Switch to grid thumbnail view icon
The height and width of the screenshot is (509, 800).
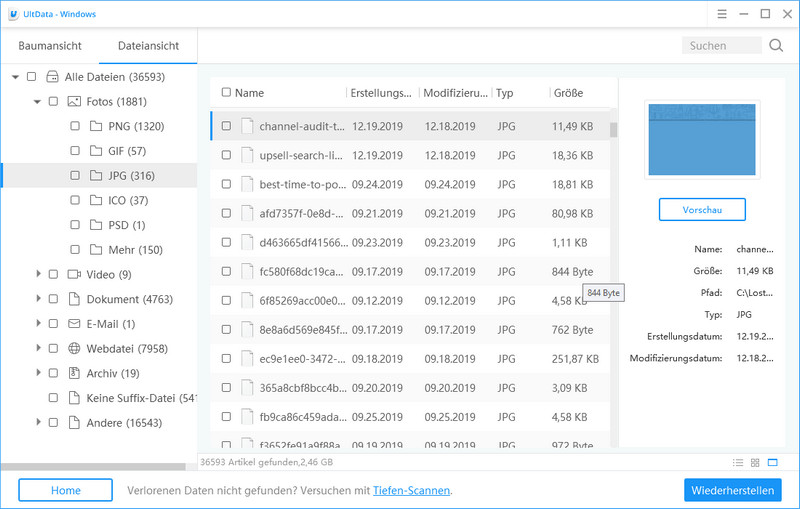(x=755, y=463)
